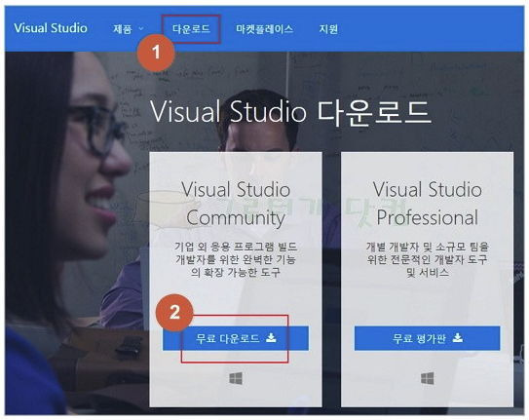The image size is (529, 420).
Task: Click the Visual Studio 다운로드 heading
Action: [x=290, y=112]
